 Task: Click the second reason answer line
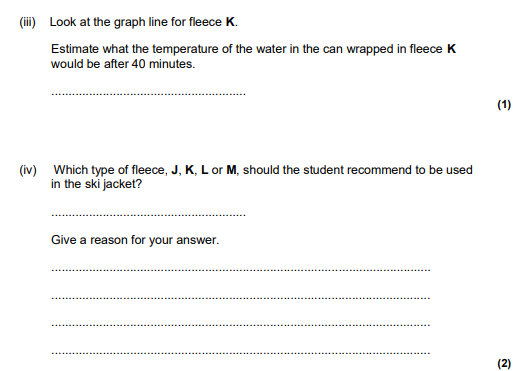tap(241, 298)
